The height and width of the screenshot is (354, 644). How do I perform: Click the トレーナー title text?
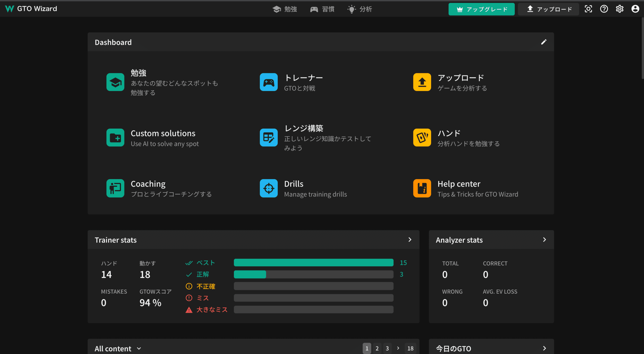pyautogui.click(x=304, y=78)
